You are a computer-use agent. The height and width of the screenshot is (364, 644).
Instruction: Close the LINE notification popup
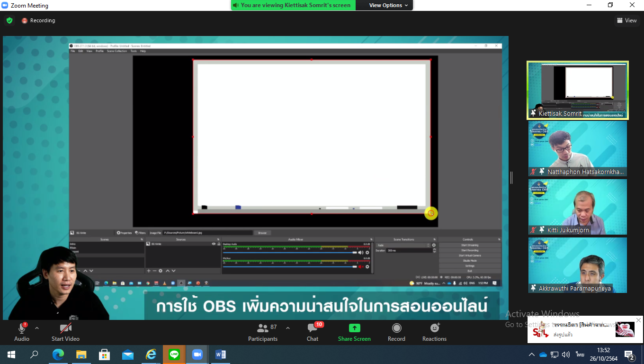pyautogui.click(x=638, y=320)
